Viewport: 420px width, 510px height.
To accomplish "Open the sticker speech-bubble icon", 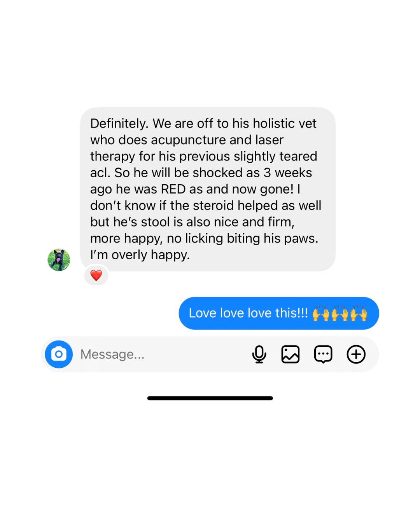I will [323, 354].
